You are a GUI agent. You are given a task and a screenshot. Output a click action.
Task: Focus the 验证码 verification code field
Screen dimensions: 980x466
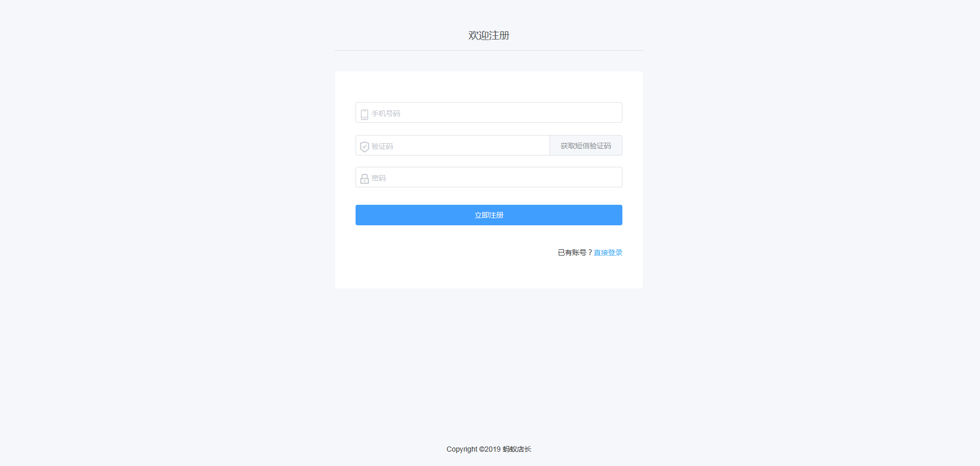click(x=453, y=145)
